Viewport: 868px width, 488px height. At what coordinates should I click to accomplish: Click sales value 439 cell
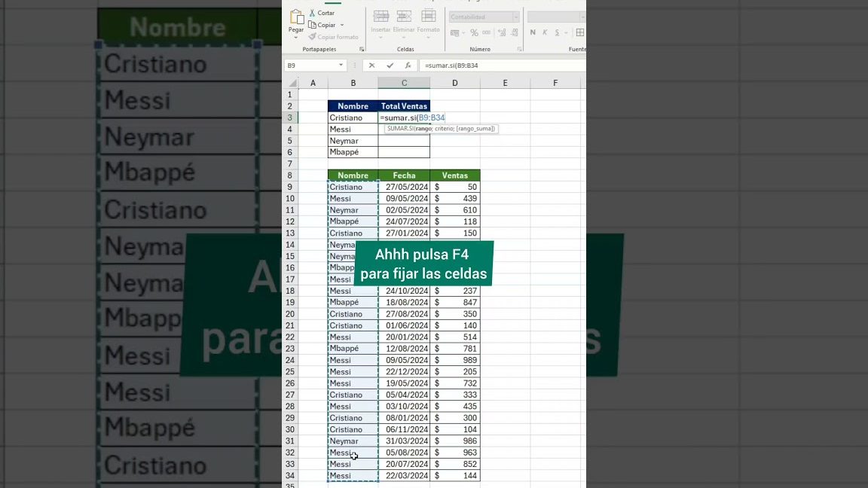(x=455, y=199)
